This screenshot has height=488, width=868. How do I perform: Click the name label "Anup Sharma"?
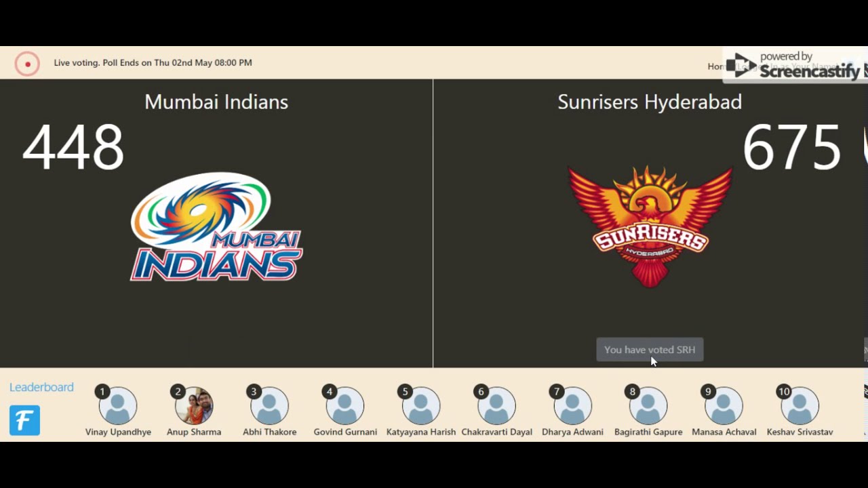[x=194, y=432]
